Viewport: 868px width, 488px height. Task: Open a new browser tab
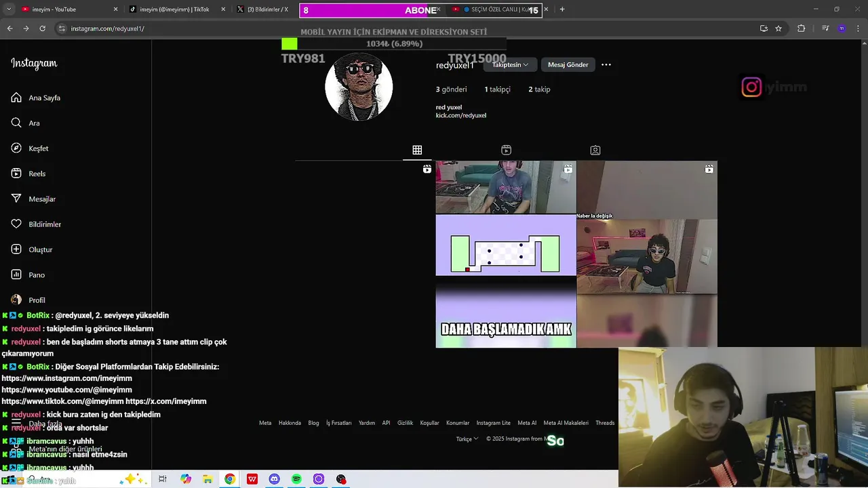pyautogui.click(x=562, y=9)
